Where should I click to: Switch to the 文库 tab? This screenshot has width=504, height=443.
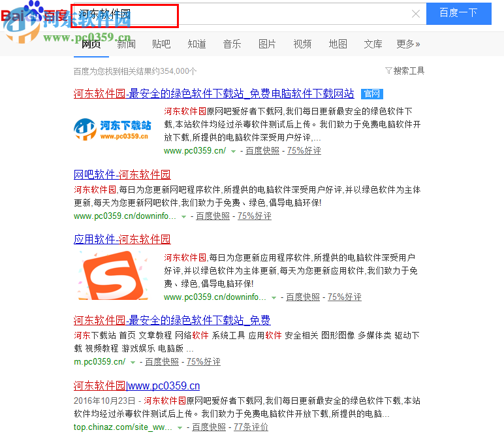pyautogui.click(x=373, y=44)
